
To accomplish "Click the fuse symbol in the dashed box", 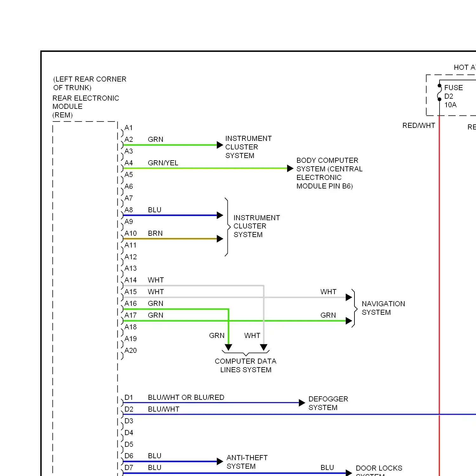I will tap(440, 92).
